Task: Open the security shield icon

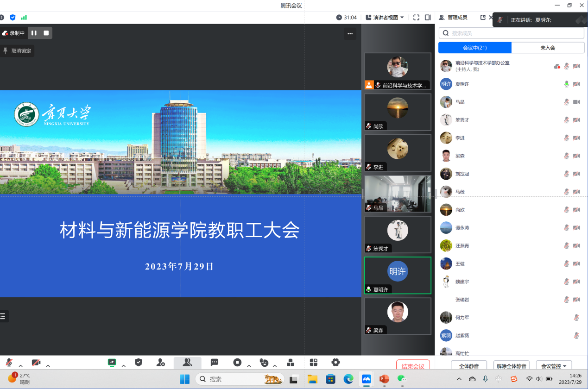Action: click(138, 363)
